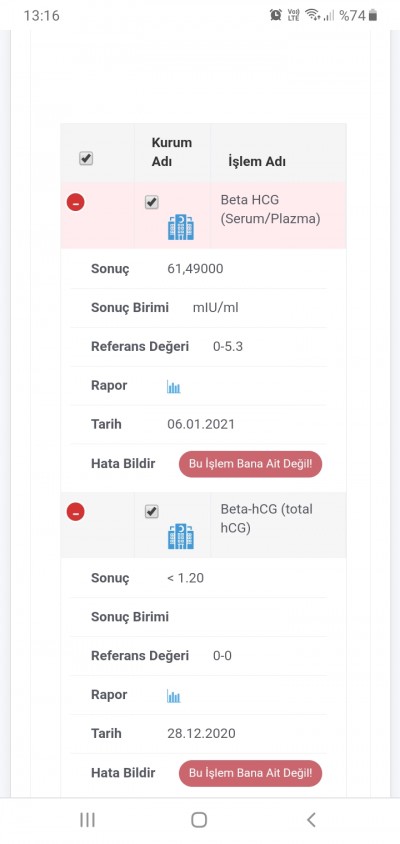The image size is (400, 844).
Task: Select the Kurum Adı column header
Action: [x=172, y=152]
